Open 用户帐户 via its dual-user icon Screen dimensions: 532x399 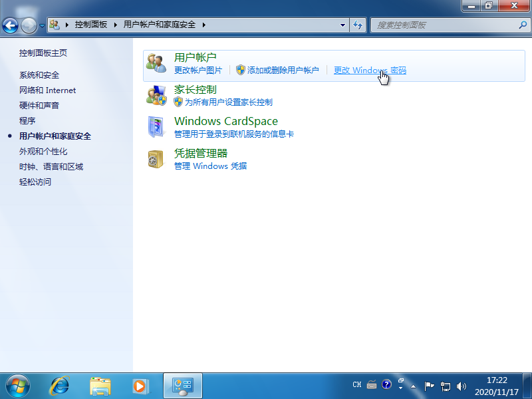click(x=156, y=61)
